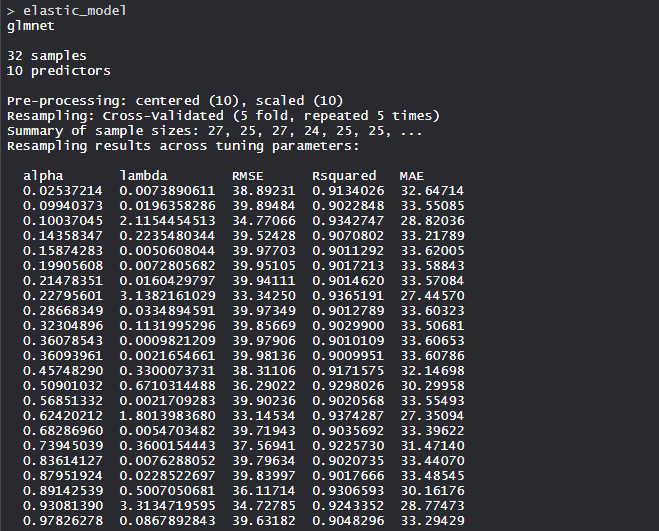Click MAE value 33.29429

[x=432, y=520]
